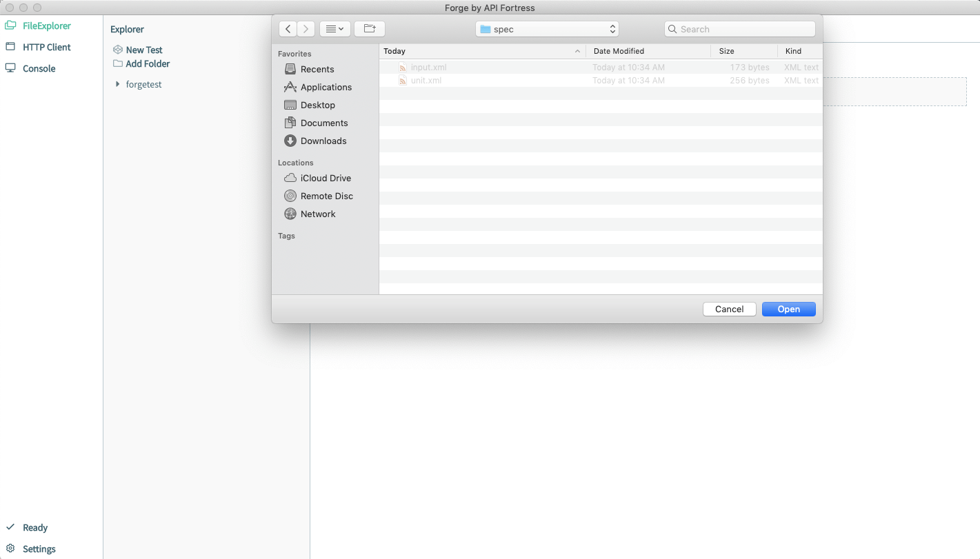Viewport: 980px width, 559px height.
Task: Open the list view options dropdown
Action: coord(335,29)
